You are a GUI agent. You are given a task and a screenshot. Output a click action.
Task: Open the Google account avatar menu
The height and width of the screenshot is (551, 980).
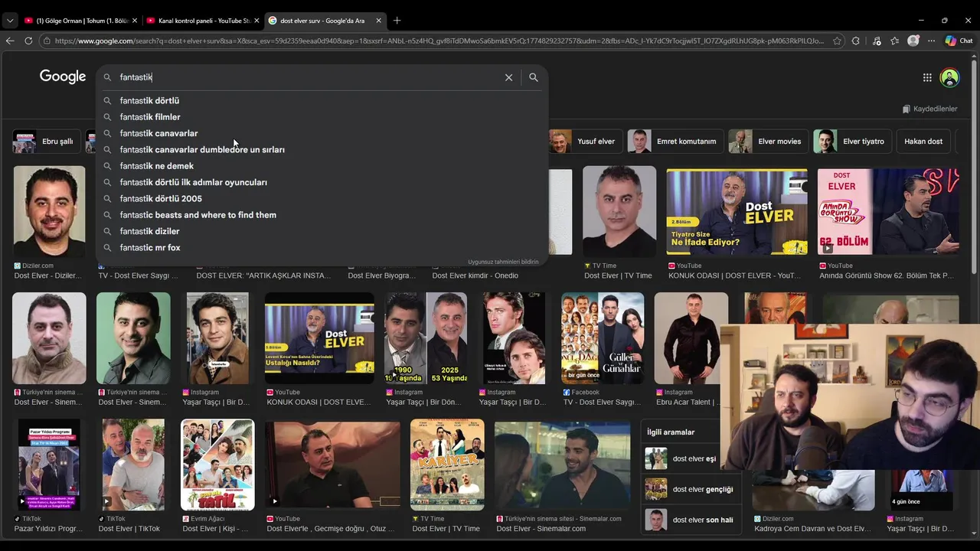click(x=949, y=77)
